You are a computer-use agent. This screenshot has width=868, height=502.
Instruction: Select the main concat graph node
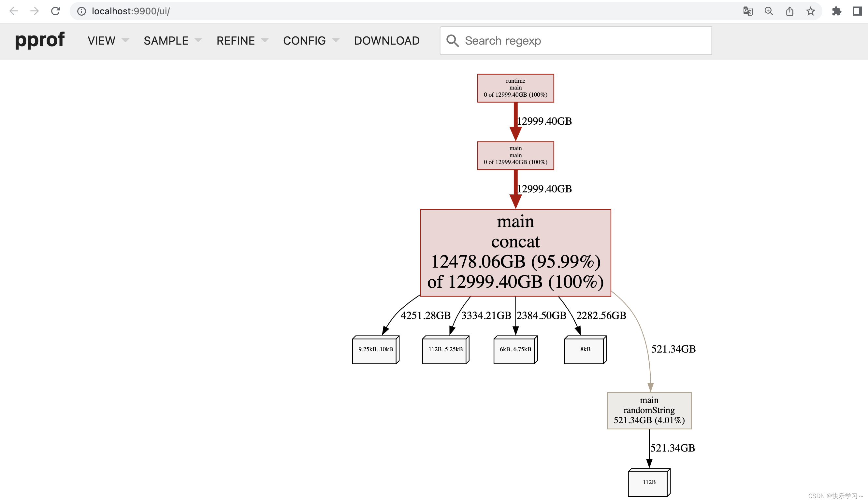(x=516, y=253)
